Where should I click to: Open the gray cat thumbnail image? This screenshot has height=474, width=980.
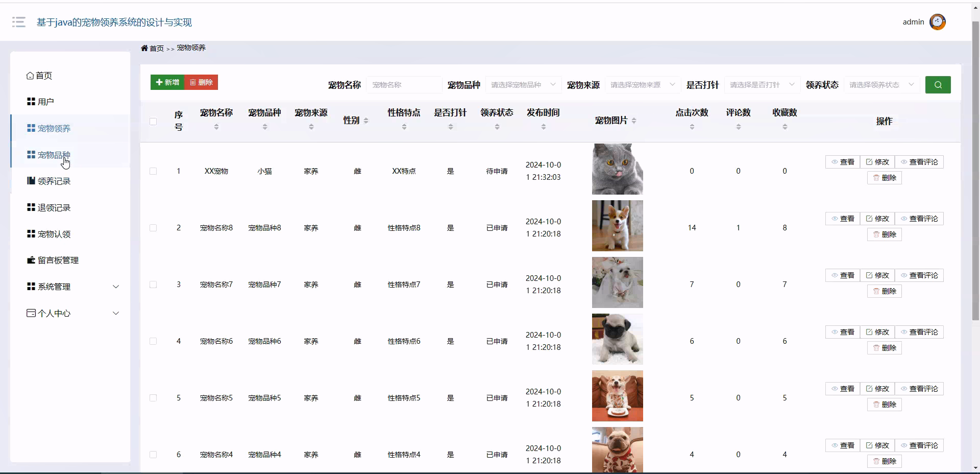pyautogui.click(x=618, y=169)
